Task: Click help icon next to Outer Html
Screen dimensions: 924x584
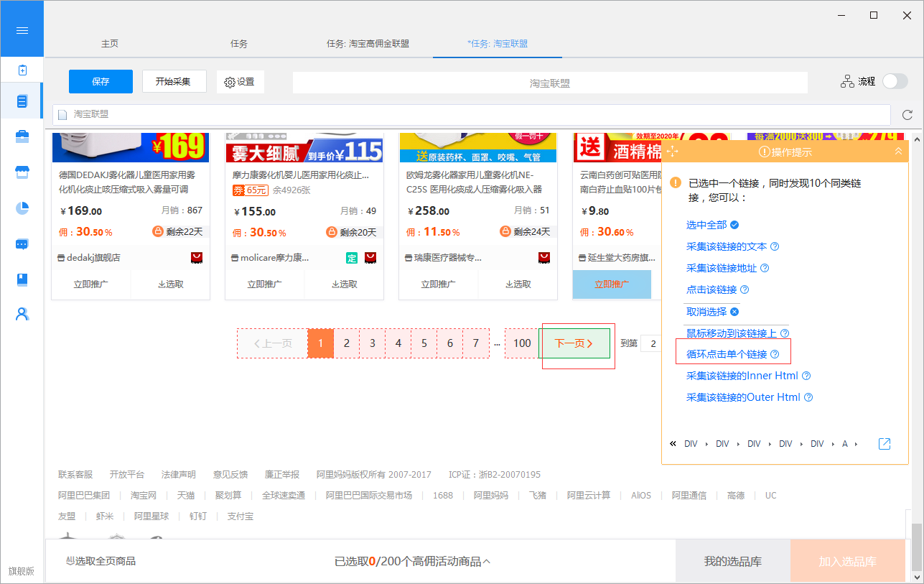Action: pyautogui.click(x=808, y=397)
